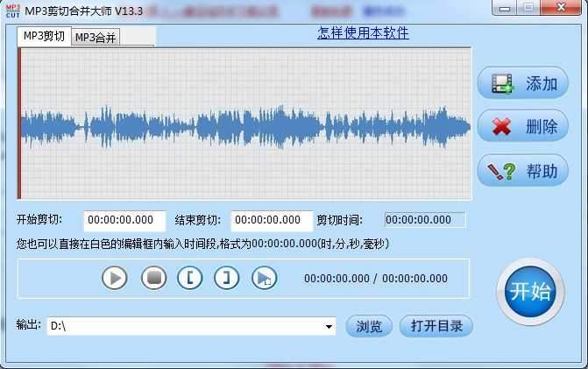Start cutting with the 开始 button
This screenshot has width=588, height=369.
pyautogui.click(x=530, y=291)
